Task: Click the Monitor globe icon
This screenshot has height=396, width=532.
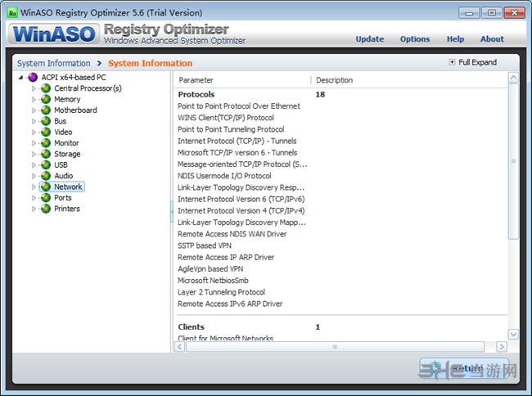Action: [x=46, y=143]
